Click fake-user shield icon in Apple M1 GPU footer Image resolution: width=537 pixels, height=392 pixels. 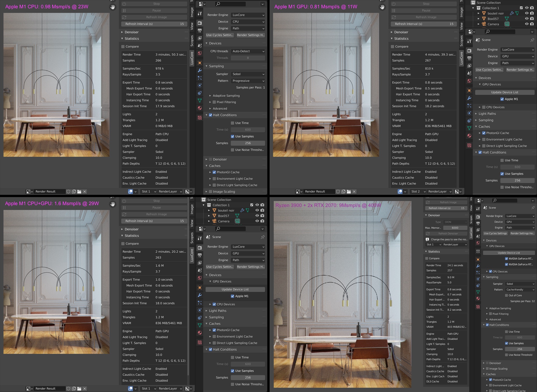click(338, 191)
